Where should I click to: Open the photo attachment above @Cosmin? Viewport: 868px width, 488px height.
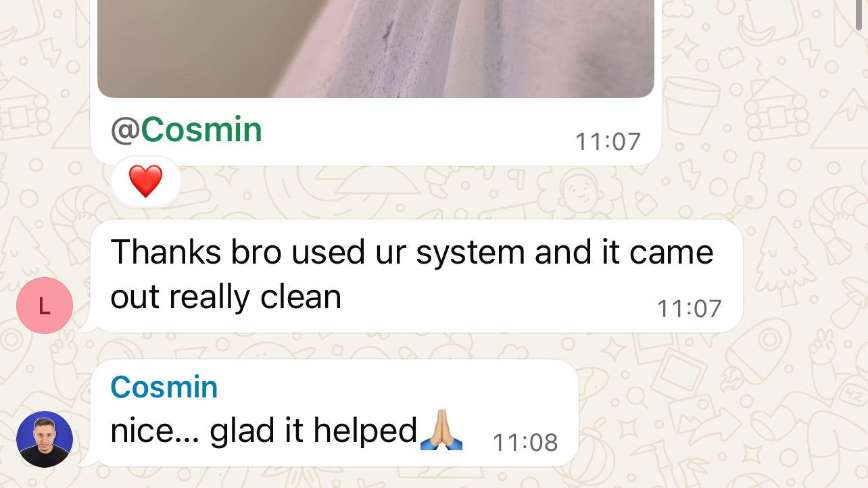click(376, 49)
